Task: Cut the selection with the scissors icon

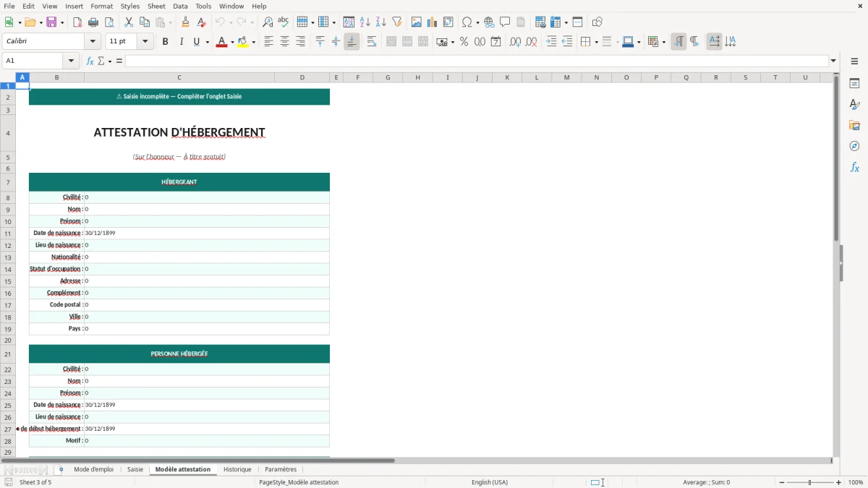Action: pos(129,22)
